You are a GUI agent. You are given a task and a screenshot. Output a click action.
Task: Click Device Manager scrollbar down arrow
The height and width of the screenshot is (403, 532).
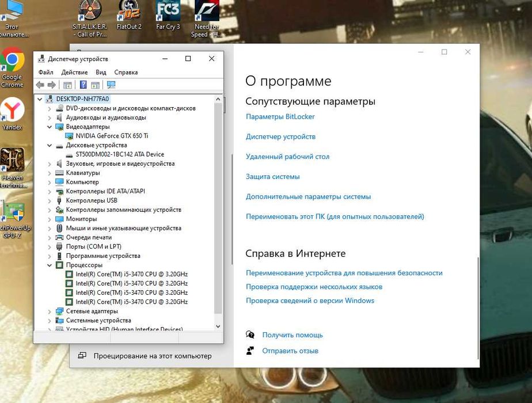(x=218, y=326)
